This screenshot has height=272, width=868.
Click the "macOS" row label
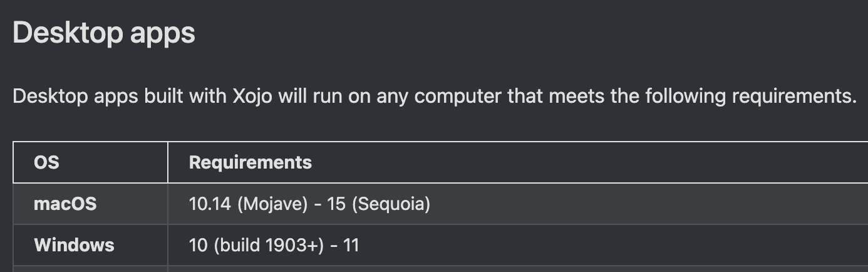tap(65, 204)
